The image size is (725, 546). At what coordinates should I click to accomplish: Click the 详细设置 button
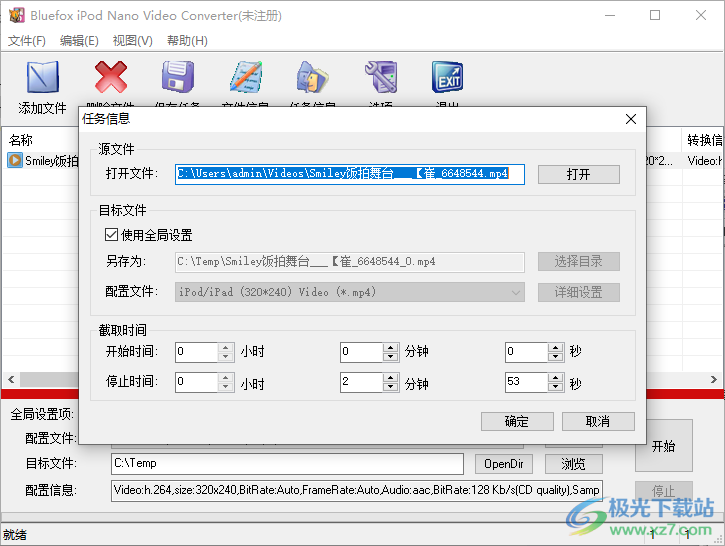point(578,292)
